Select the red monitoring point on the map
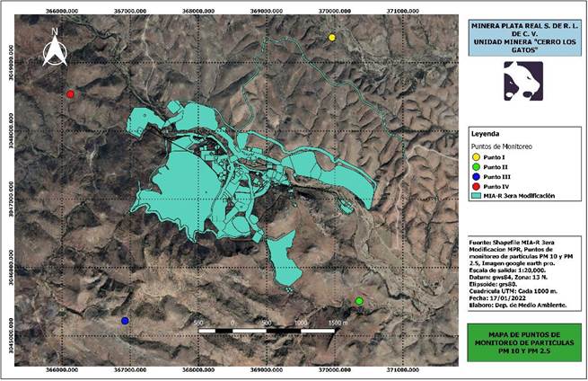Viewport: 588px width, 381px height. tap(70, 93)
